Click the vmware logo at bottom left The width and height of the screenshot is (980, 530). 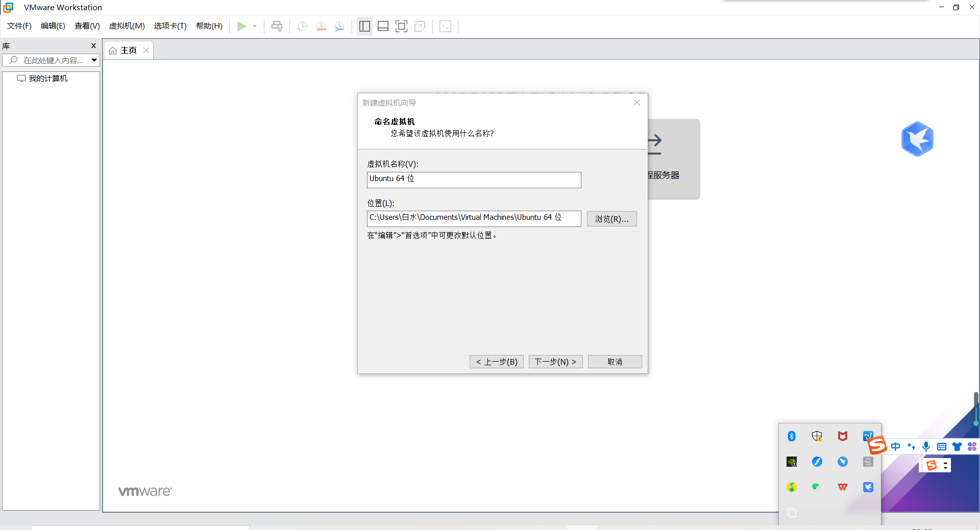click(x=145, y=491)
